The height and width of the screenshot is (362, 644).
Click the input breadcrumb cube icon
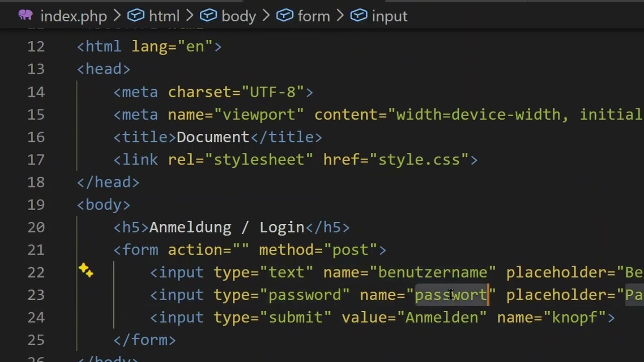click(358, 16)
